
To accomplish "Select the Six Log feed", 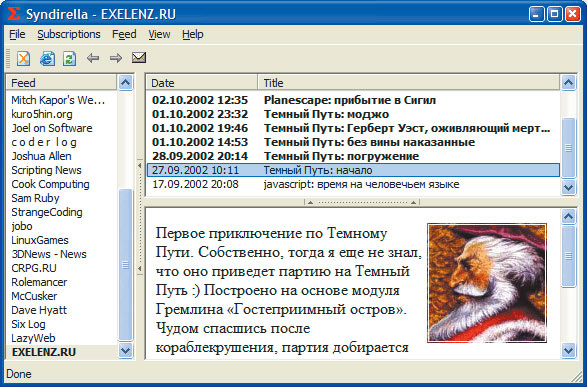I will (x=28, y=324).
